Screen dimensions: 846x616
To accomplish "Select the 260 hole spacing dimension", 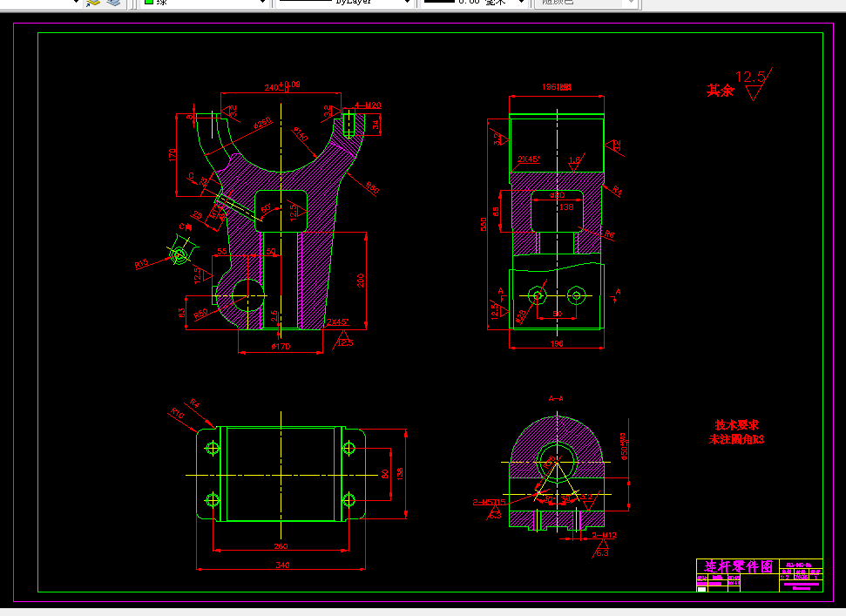I will click(281, 546).
